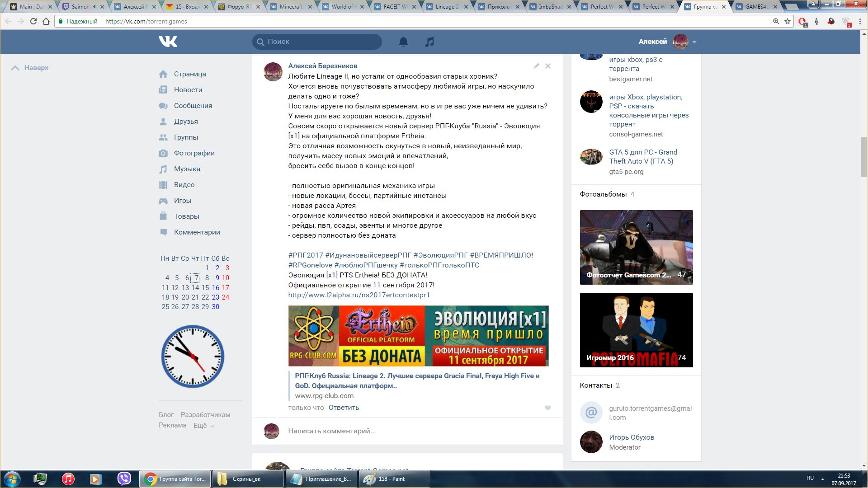Open Фотоальбомы section header
Image resolution: width=868 pixels, height=488 pixels.
603,194
